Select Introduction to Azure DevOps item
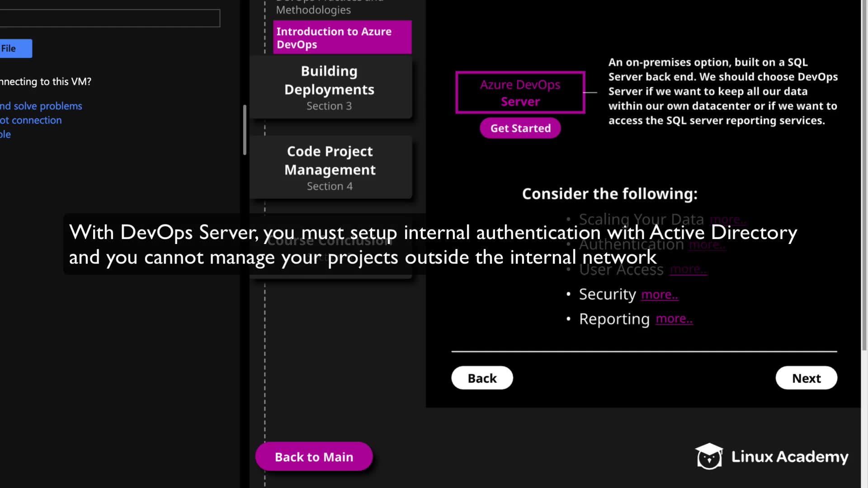The height and width of the screenshot is (488, 868). pyautogui.click(x=342, y=38)
